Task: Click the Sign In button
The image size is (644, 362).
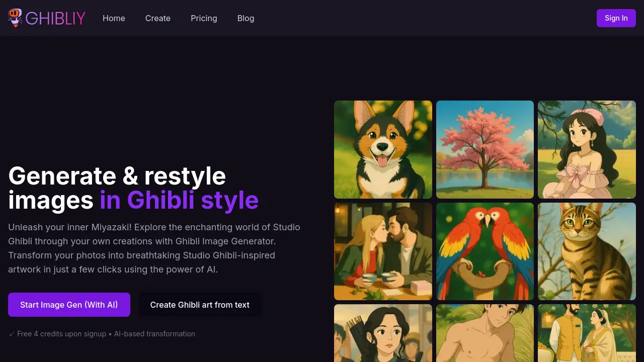Action: click(x=616, y=18)
